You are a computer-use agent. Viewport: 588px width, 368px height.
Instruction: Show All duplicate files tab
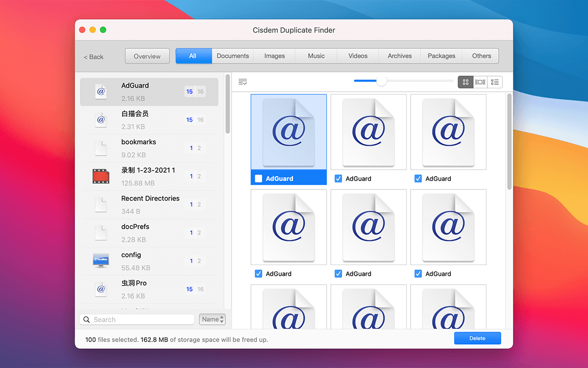coord(194,56)
